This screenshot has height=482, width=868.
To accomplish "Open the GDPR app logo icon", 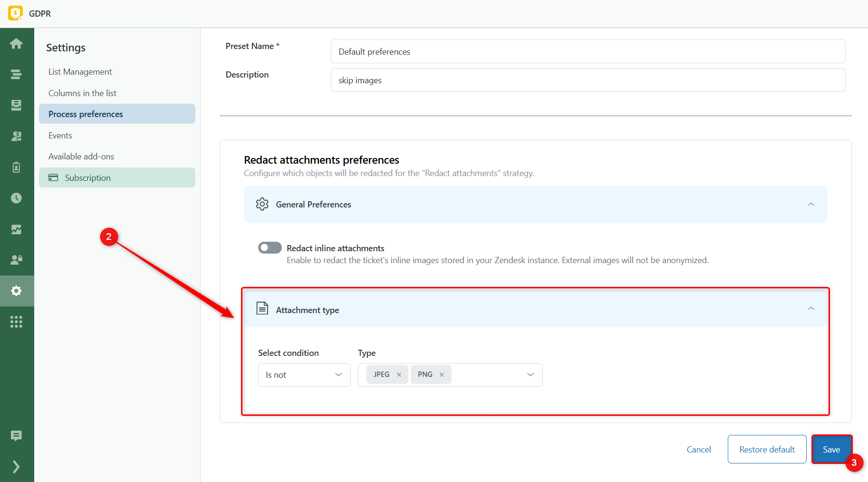I will pos(15,13).
